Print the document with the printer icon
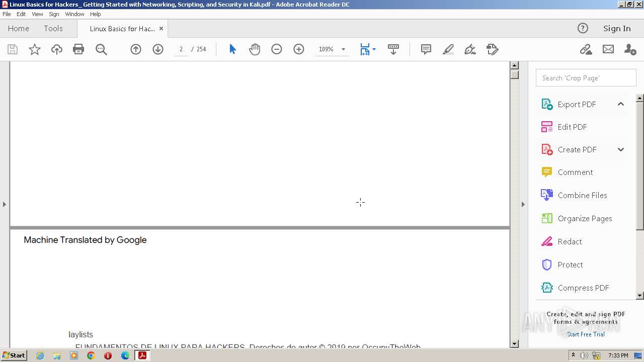 pos(78,49)
